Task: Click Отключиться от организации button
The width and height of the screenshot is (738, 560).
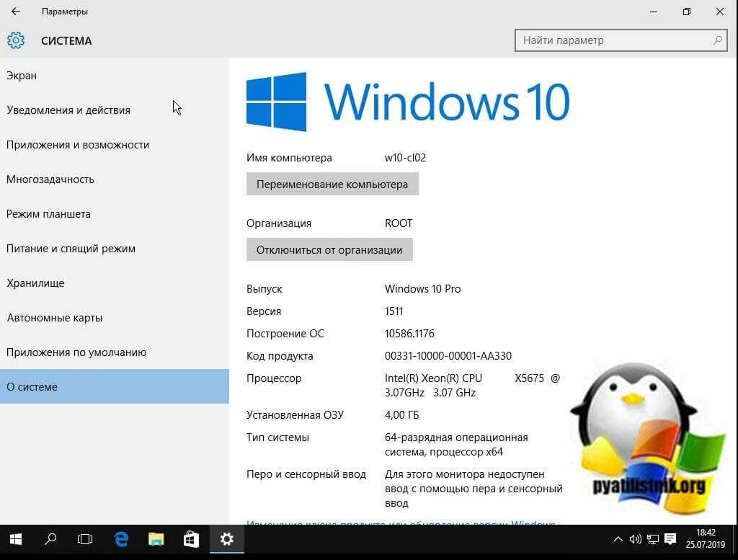Action: click(329, 249)
